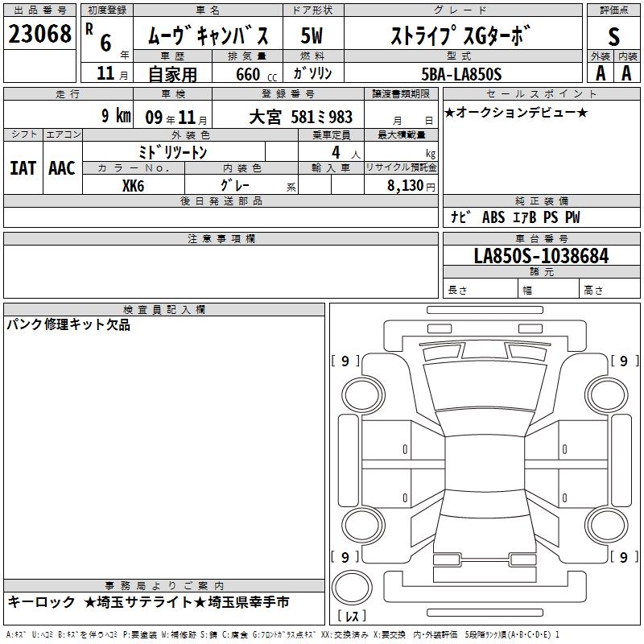The height and width of the screenshot is (644, 644).
Task: Select the [レス] spare tire label
Action: click(x=352, y=616)
